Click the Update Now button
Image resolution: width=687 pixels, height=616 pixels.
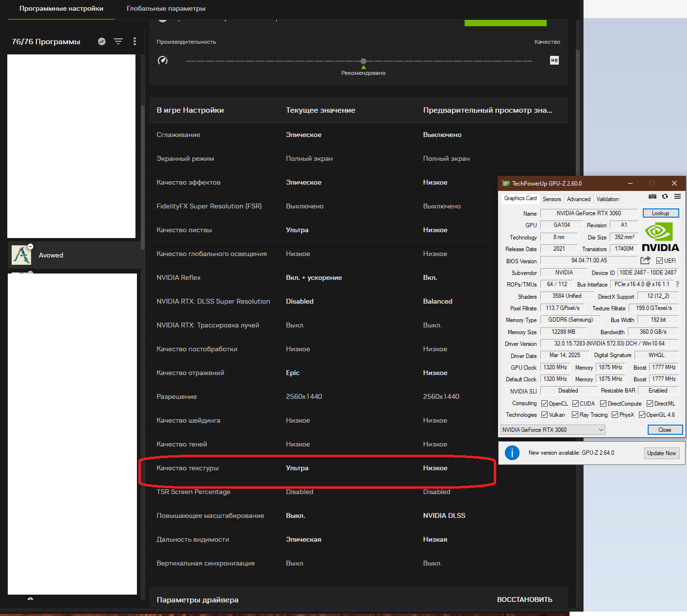662,453
